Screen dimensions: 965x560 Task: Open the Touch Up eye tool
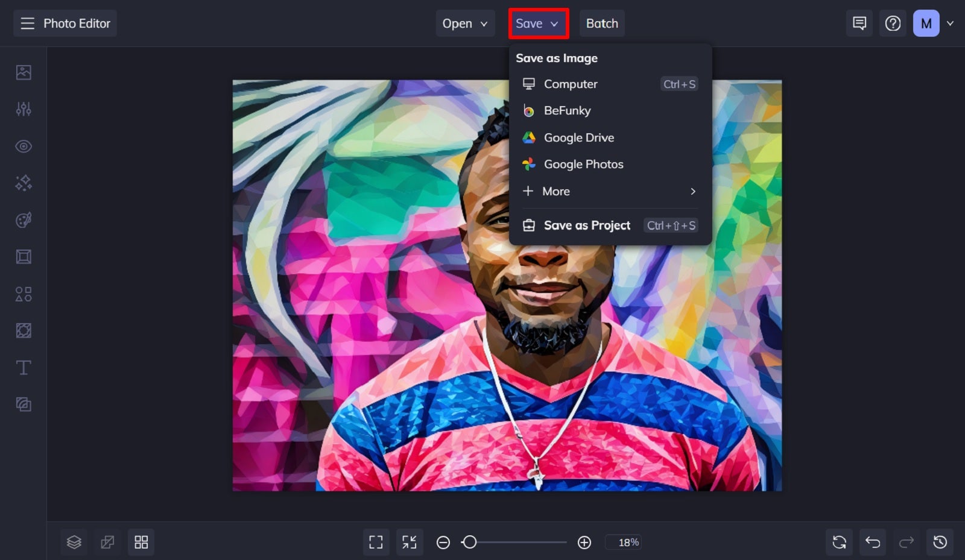click(24, 146)
